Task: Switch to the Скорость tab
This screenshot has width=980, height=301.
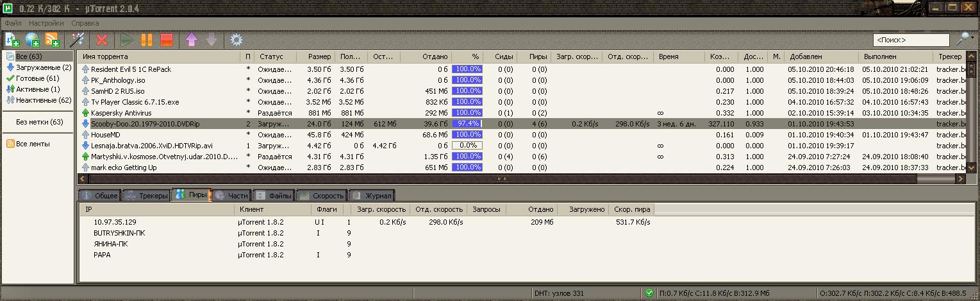Action: [x=321, y=195]
